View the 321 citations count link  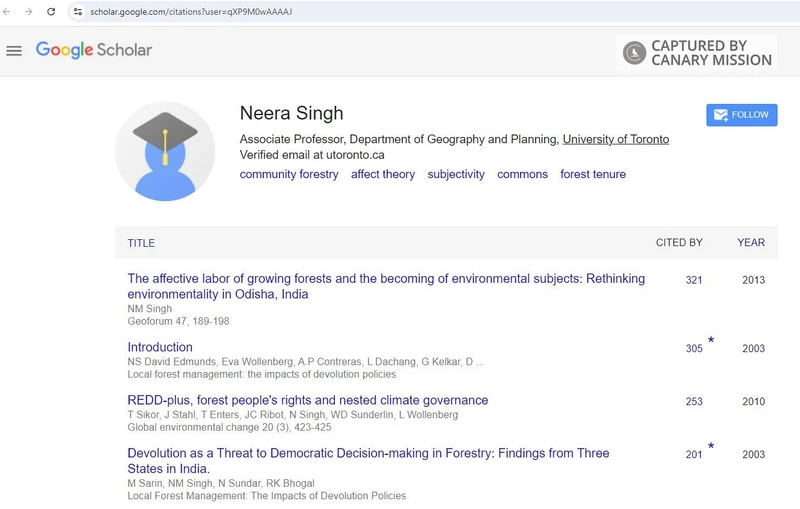[693, 280]
